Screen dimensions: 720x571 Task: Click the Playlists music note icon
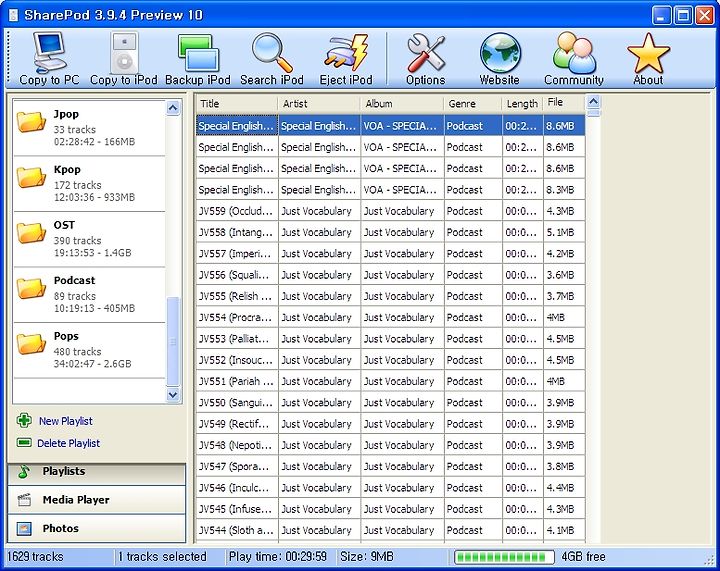click(x=24, y=471)
